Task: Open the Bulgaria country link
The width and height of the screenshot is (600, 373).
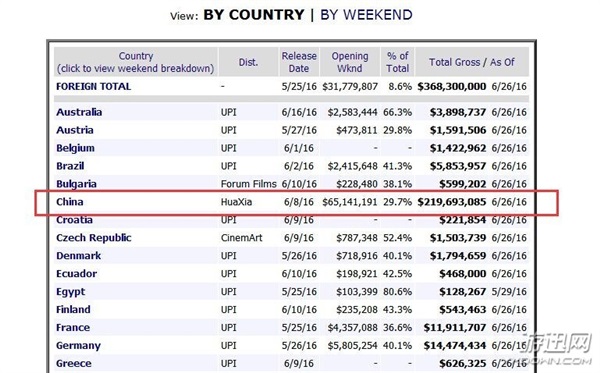Action: tap(76, 184)
